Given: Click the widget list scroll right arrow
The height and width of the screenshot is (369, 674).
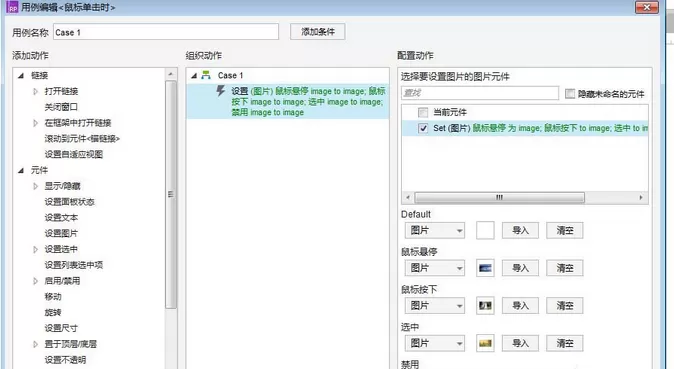Looking at the screenshot, I should pos(641,197).
